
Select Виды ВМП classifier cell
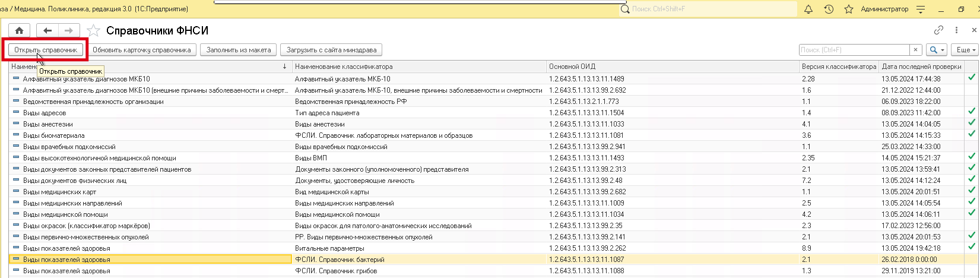pos(419,157)
